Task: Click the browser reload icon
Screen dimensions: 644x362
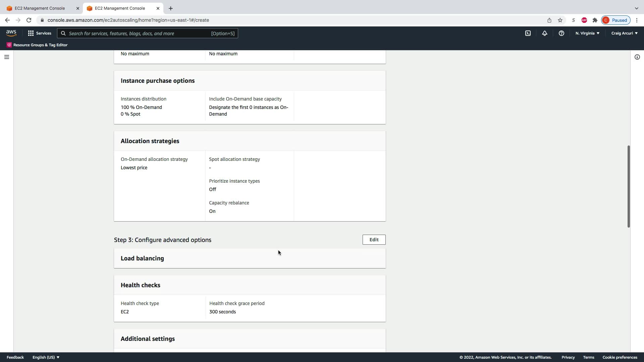Action: (x=29, y=20)
